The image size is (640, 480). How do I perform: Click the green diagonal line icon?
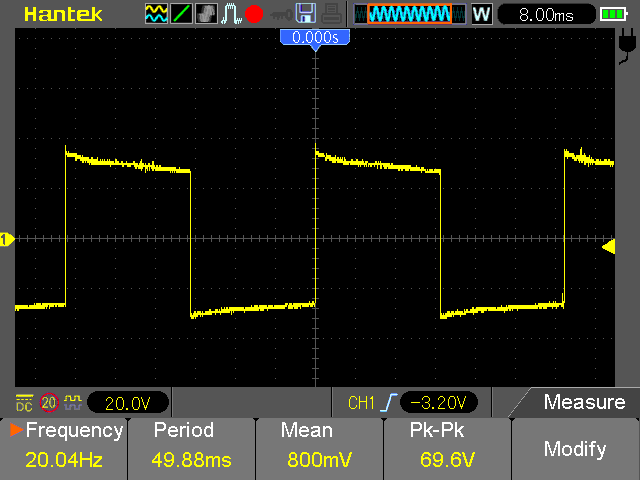point(182,14)
